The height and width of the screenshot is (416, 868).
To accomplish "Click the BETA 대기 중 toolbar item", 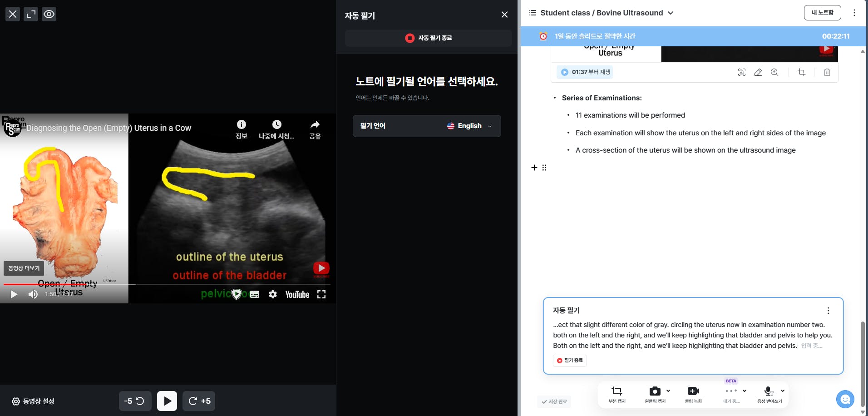I will click(731, 394).
